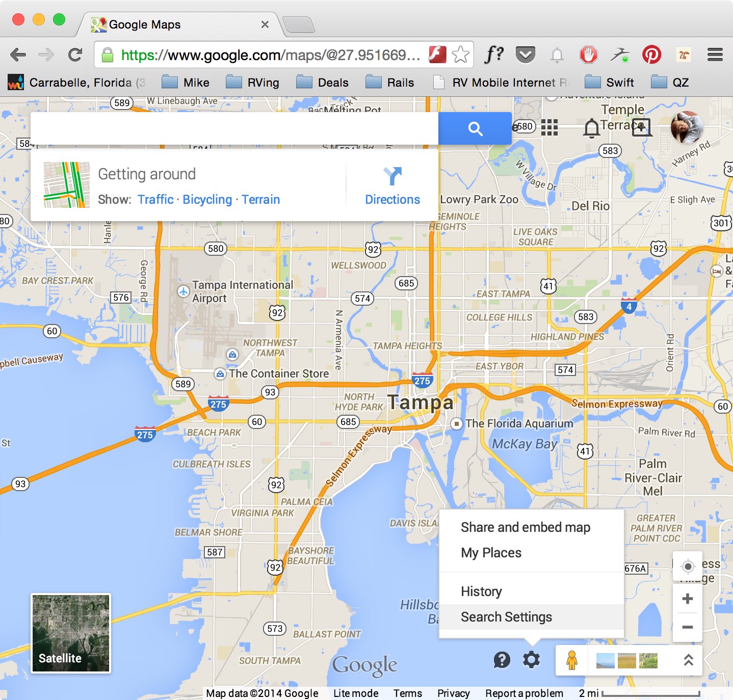Open a new tab button
Viewport: 733px width, 700px height.
click(298, 24)
